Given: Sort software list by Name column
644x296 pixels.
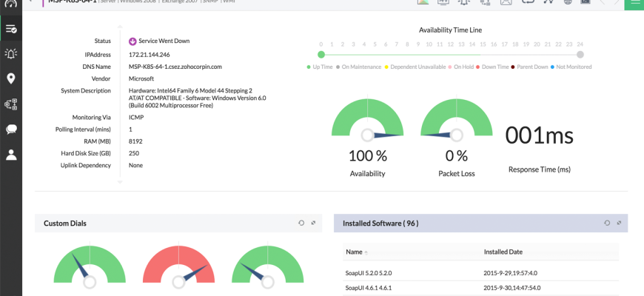Looking at the screenshot, I should point(355,252).
